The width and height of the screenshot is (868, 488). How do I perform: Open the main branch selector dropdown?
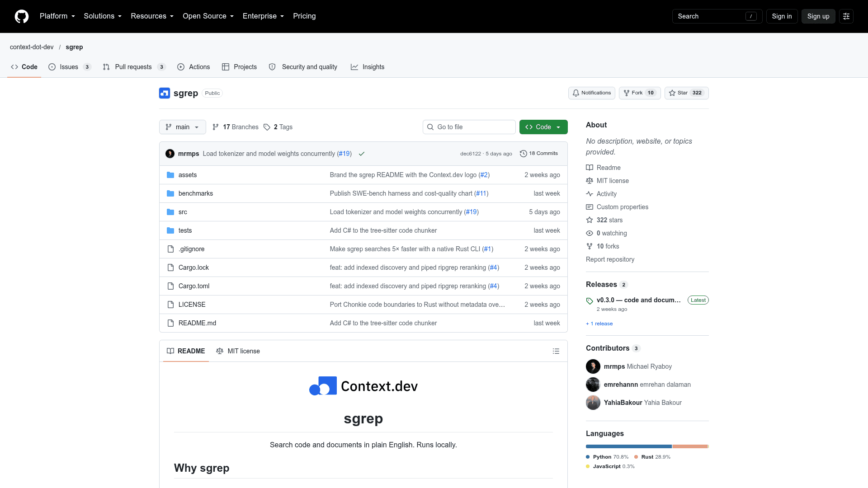point(183,127)
